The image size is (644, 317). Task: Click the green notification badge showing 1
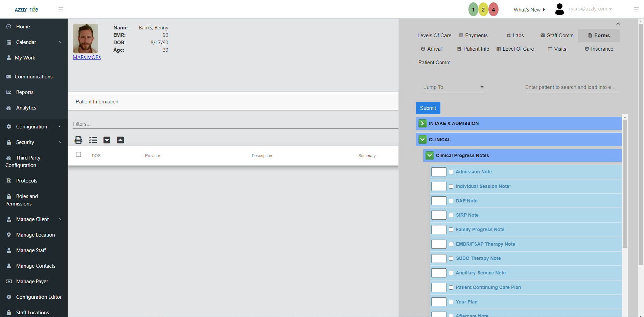(x=473, y=9)
